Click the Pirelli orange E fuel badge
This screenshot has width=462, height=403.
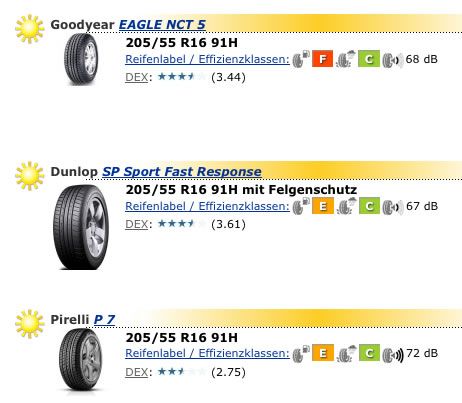pos(323,353)
